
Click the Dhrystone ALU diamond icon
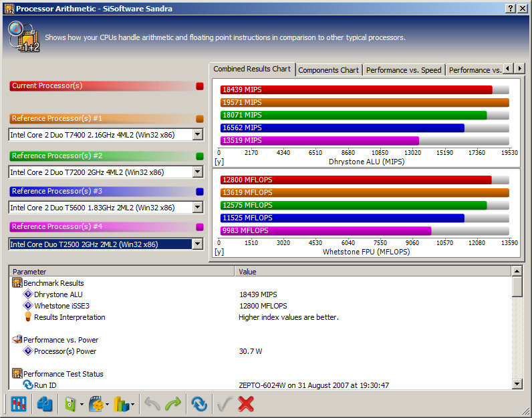click(28, 294)
